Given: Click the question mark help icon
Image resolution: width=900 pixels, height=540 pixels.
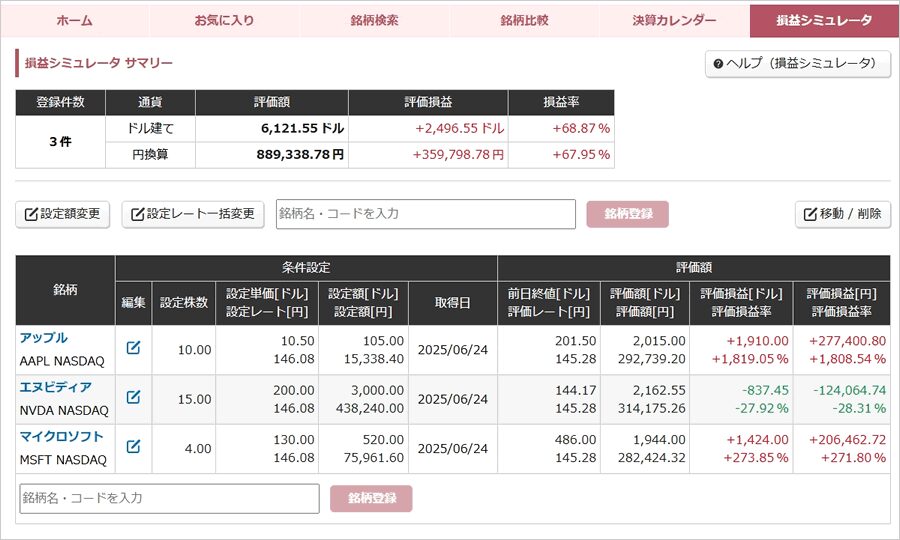Looking at the screenshot, I should tap(718, 64).
